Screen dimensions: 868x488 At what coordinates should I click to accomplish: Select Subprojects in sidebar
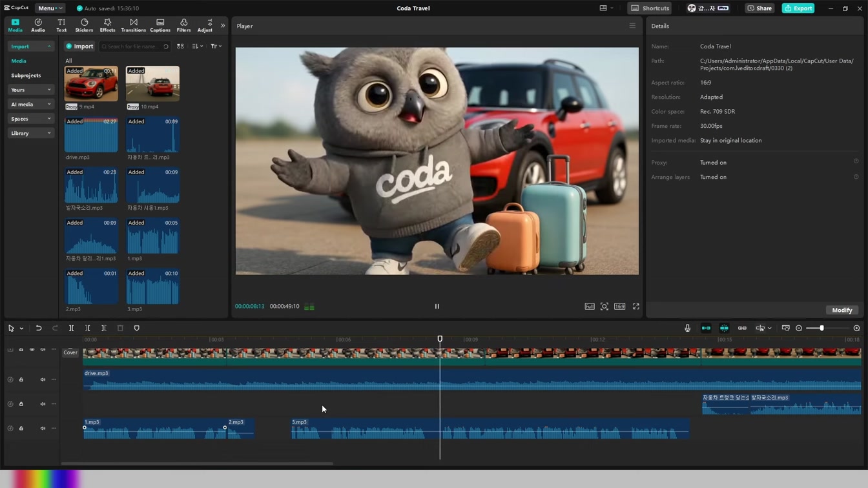pyautogui.click(x=26, y=76)
